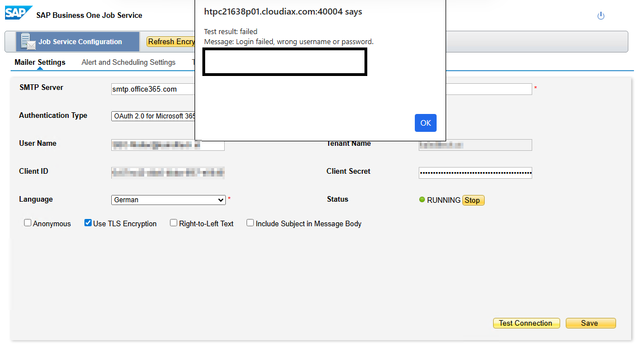Click the Refresh Encryption button
The width and height of the screenshot is (644, 362).
tap(171, 41)
